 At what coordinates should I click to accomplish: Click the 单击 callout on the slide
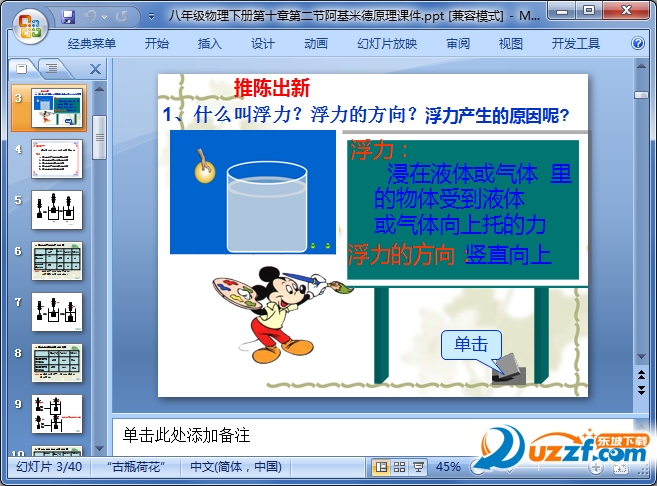471,344
